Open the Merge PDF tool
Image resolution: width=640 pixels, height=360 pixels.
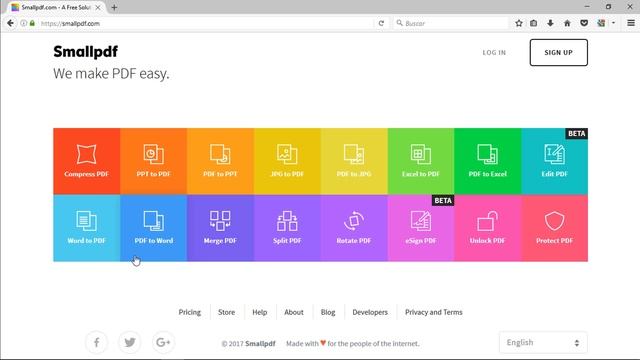click(x=220, y=228)
